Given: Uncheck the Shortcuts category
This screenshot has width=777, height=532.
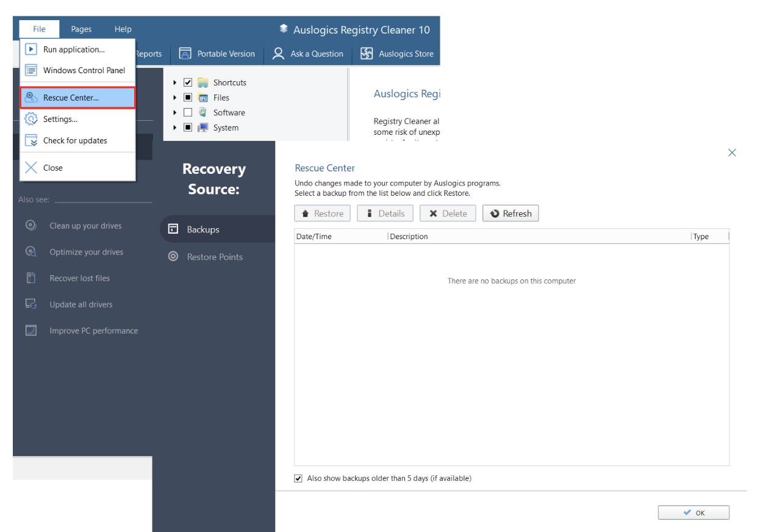Looking at the screenshot, I should coord(187,82).
